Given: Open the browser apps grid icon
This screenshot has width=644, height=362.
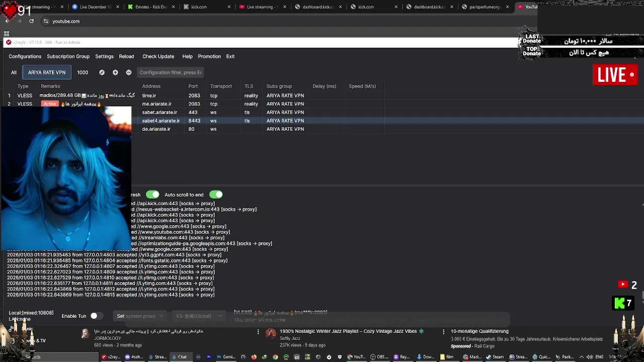Looking at the screenshot, I should 7,33.
